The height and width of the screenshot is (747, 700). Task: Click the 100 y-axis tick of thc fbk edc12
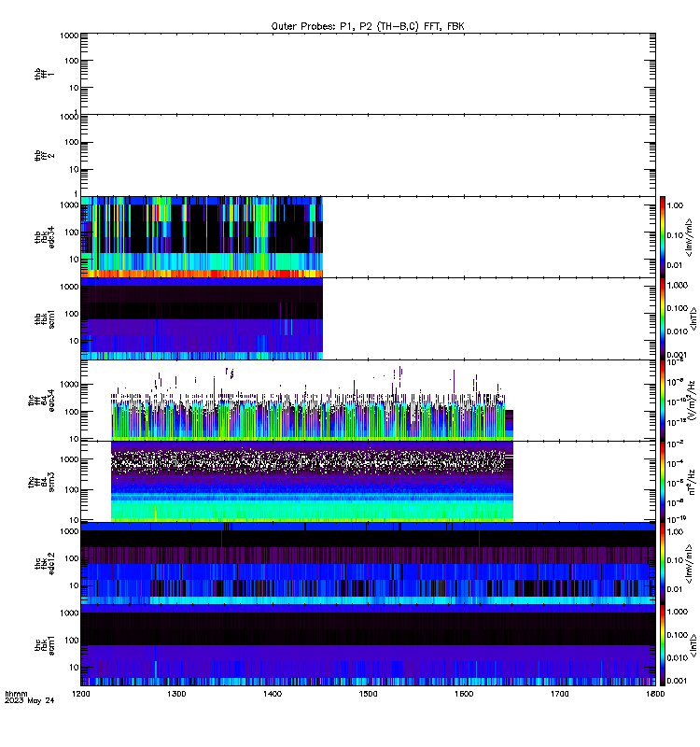72,558
